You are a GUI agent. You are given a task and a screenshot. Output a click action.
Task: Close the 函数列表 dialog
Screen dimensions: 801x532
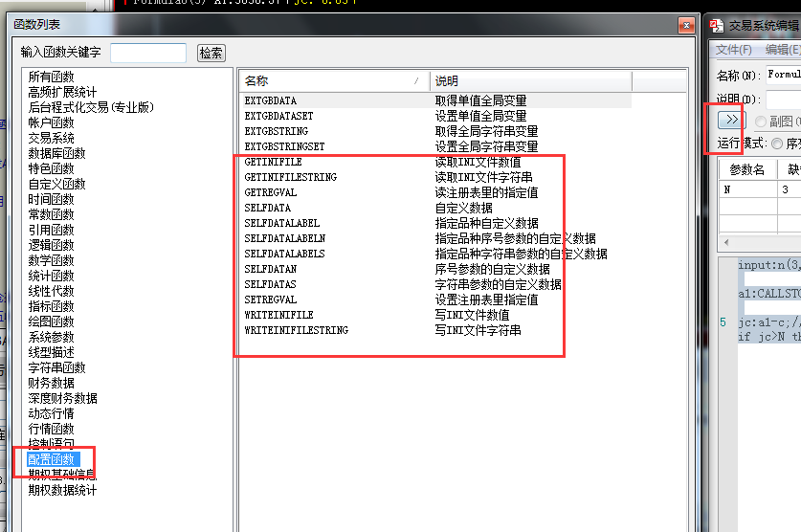click(x=686, y=25)
